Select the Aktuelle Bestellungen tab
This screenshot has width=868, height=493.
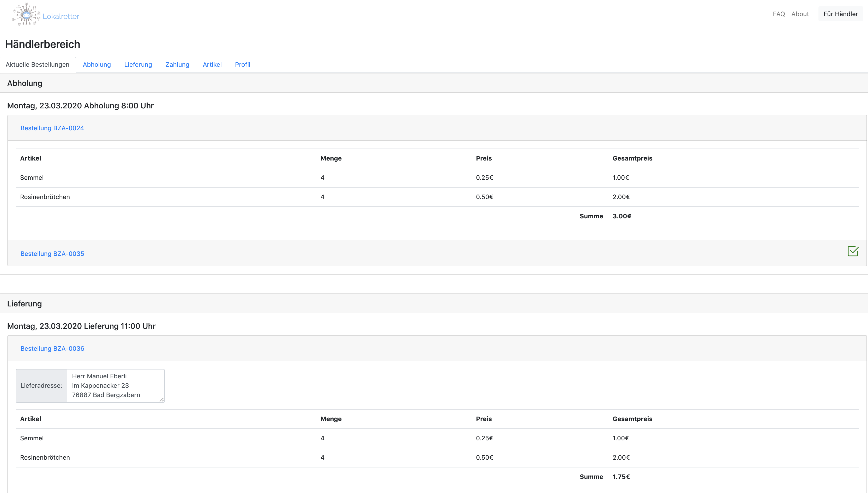click(38, 64)
